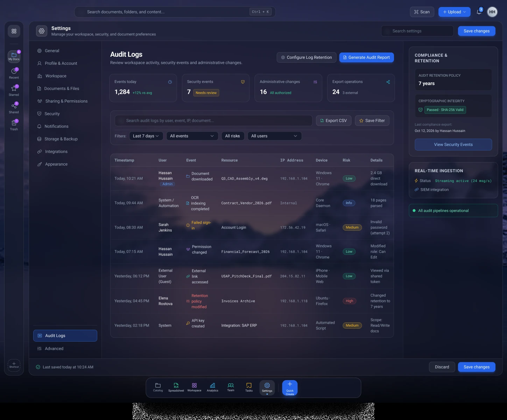Toggle the All risks filter chip
Screen dimensions: 507x420
pos(233,136)
